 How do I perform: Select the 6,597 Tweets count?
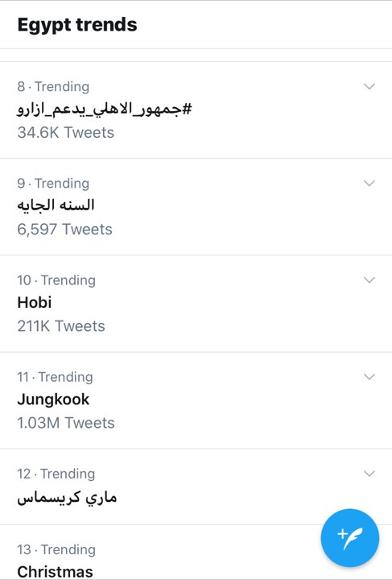[x=64, y=230]
